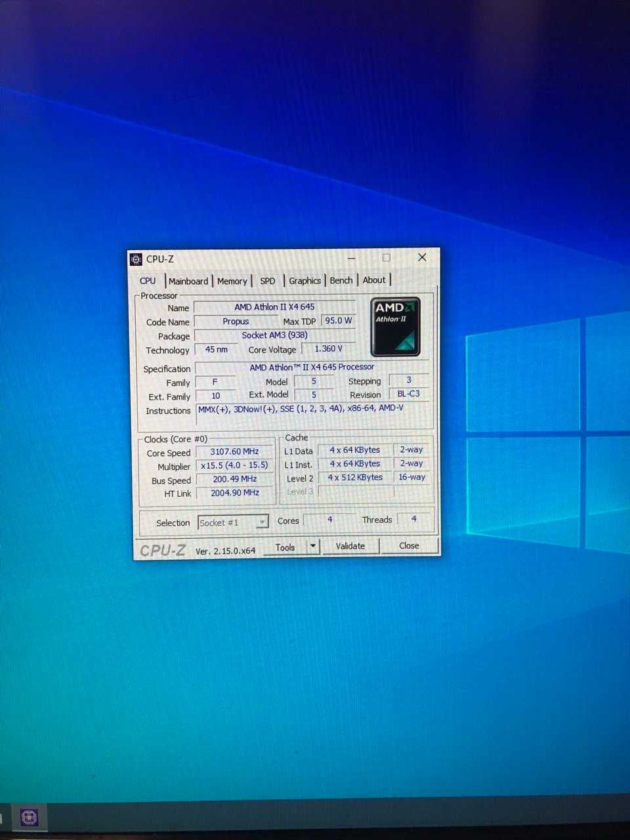Click the Technology value 45 nm

click(217, 350)
